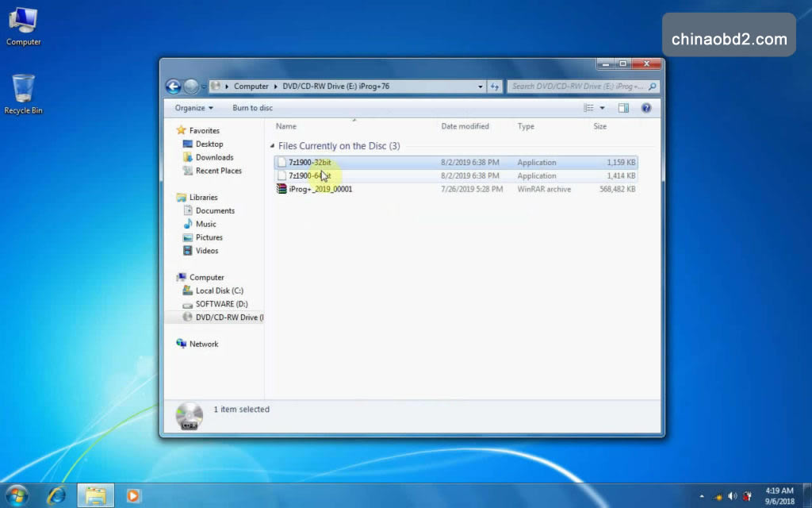This screenshot has width=812, height=508.
Task: Sort by Date modified column header
Action: click(465, 126)
